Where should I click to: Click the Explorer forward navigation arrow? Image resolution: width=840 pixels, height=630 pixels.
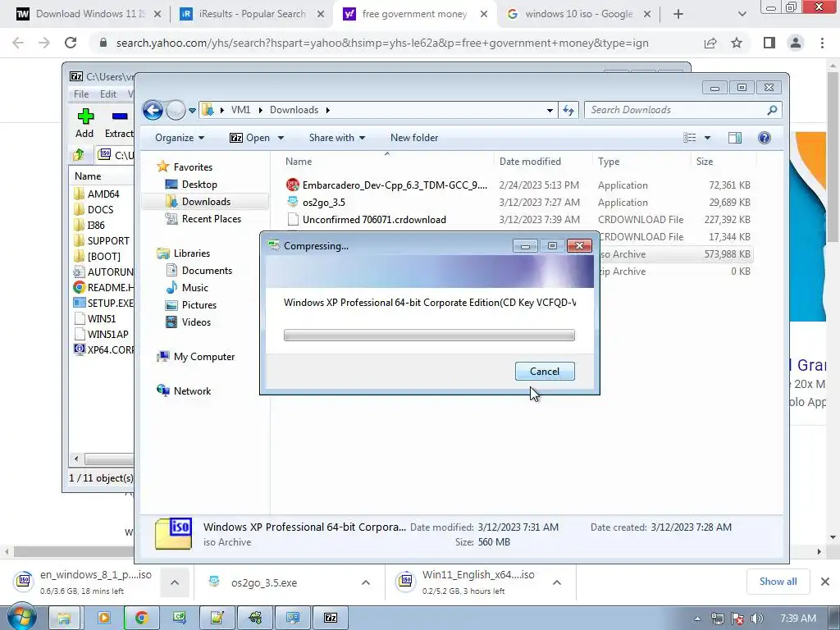[x=176, y=111]
